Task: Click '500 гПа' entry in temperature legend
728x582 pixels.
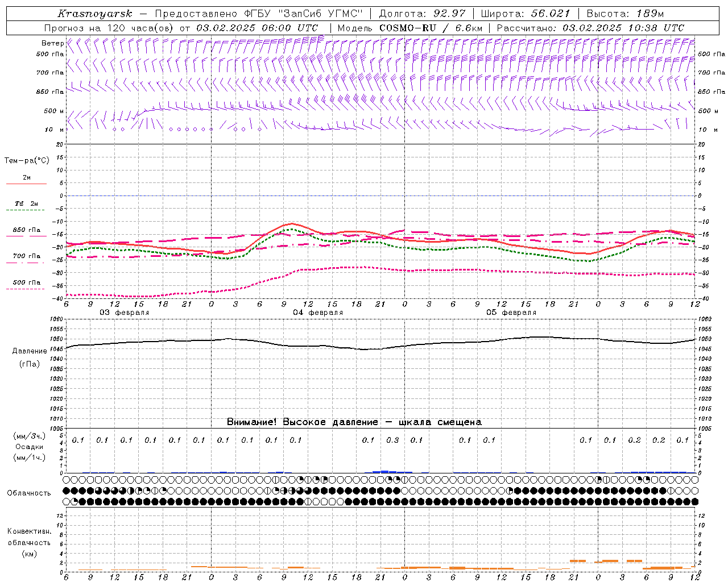Action: 27,282
